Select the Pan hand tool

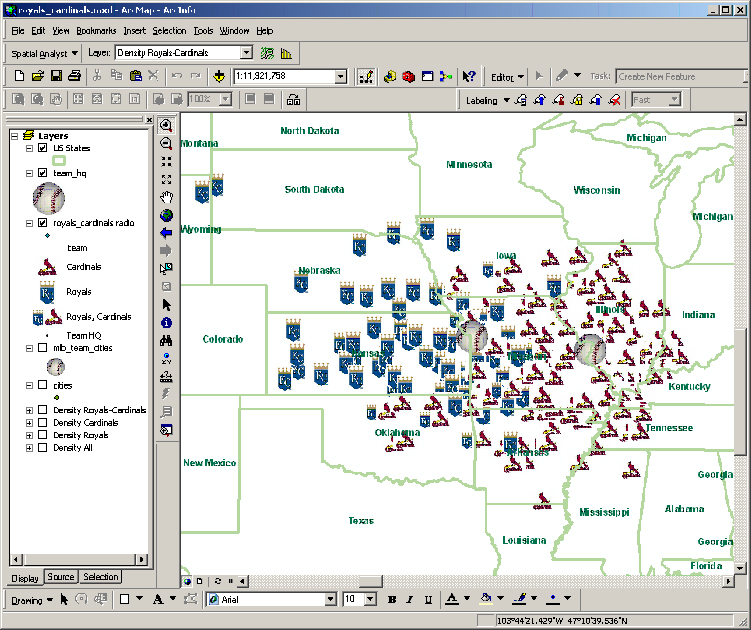click(x=166, y=197)
